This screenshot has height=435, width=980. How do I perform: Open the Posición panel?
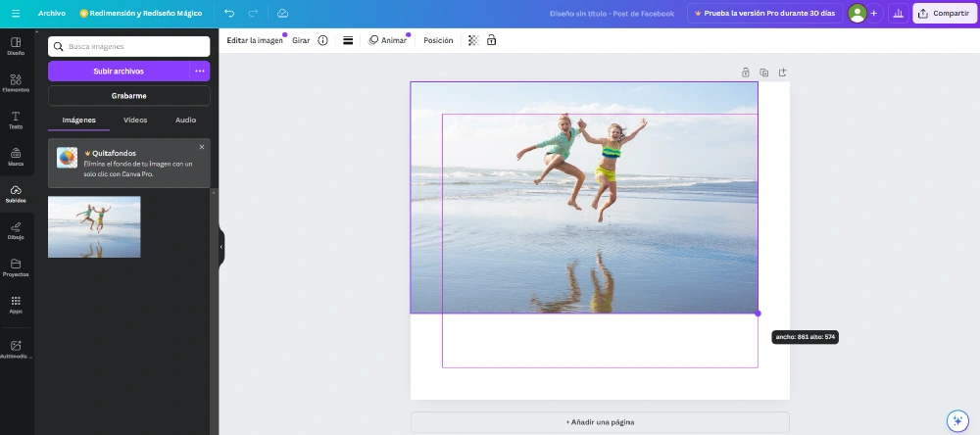point(438,40)
